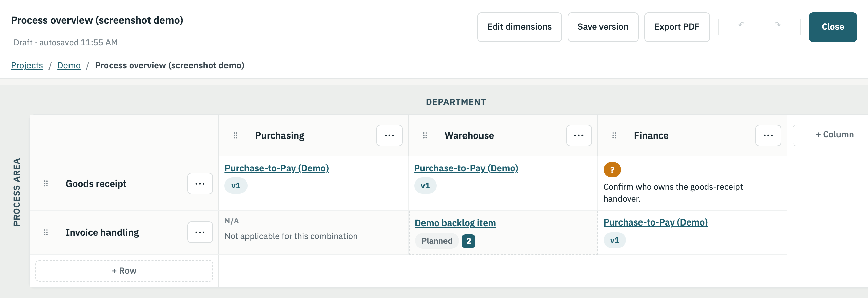This screenshot has width=868, height=298.
Task: Grab the Purchasing column drag handle
Action: tap(235, 135)
